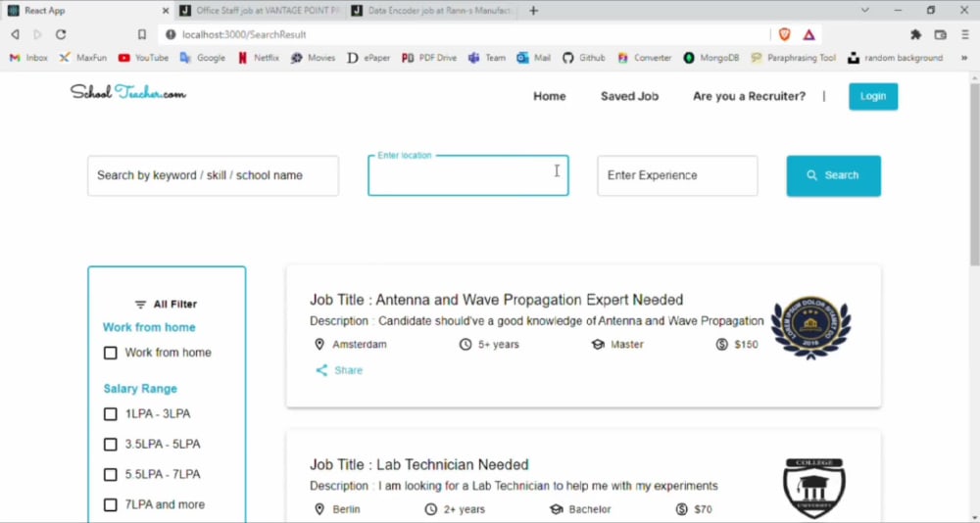Click the Salary Range heading
The height and width of the screenshot is (523, 980).
pyautogui.click(x=140, y=389)
